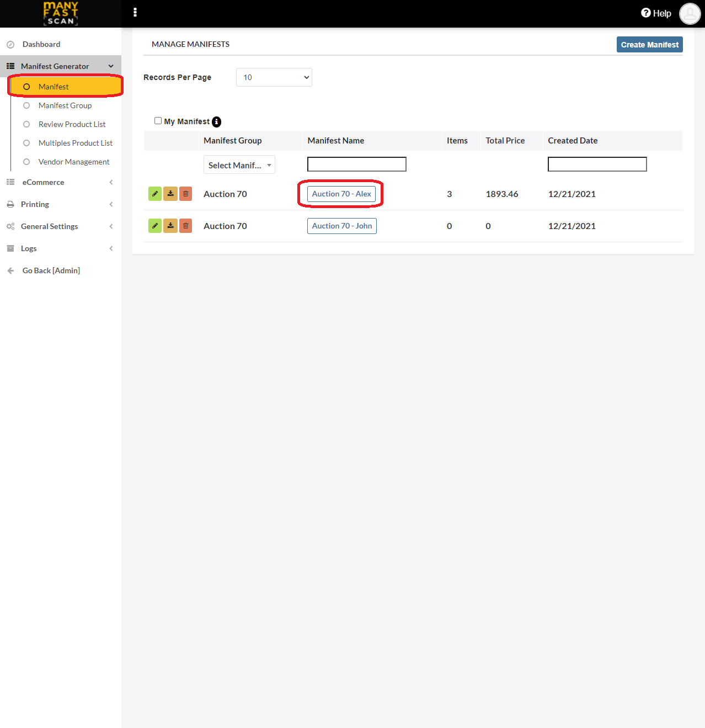Open the Select Manifest Group filter dropdown
Screen dimensions: 705x728
(239, 164)
